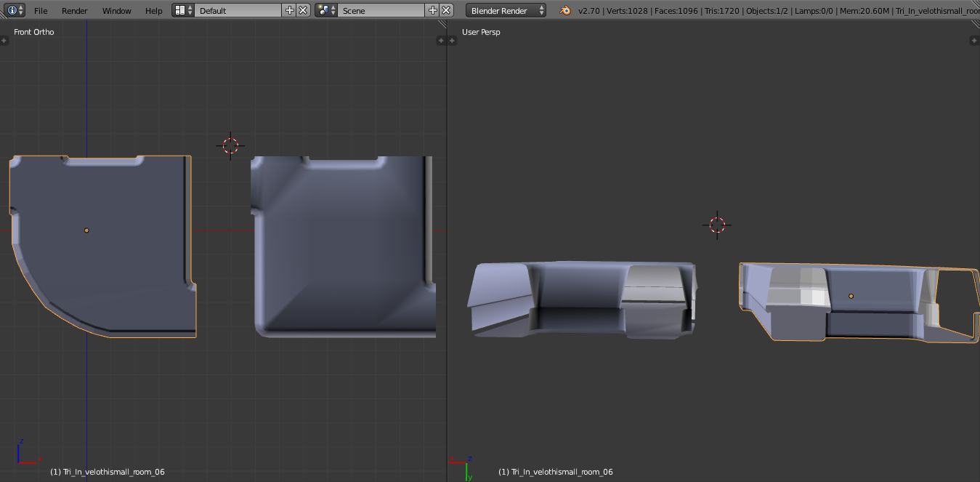The height and width of the screenshot is (482, 980).
Task: Open the Window menu
Action: click(117, 11)
